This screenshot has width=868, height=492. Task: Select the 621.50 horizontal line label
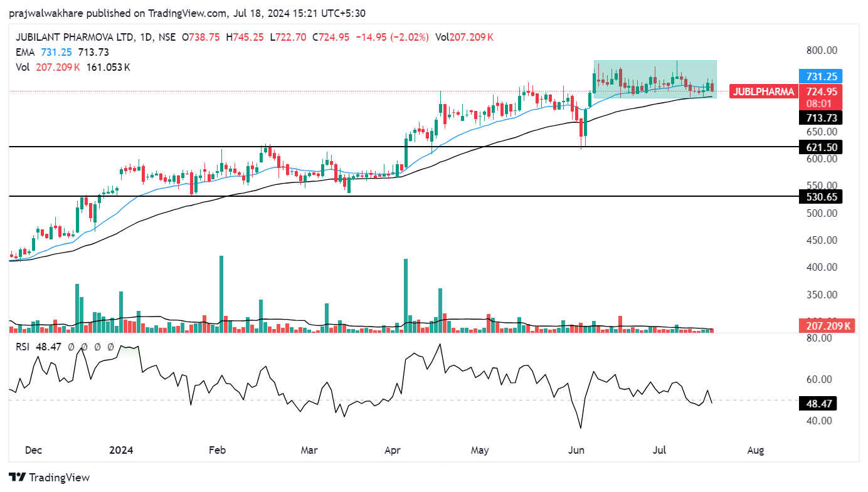click(821, 147)
